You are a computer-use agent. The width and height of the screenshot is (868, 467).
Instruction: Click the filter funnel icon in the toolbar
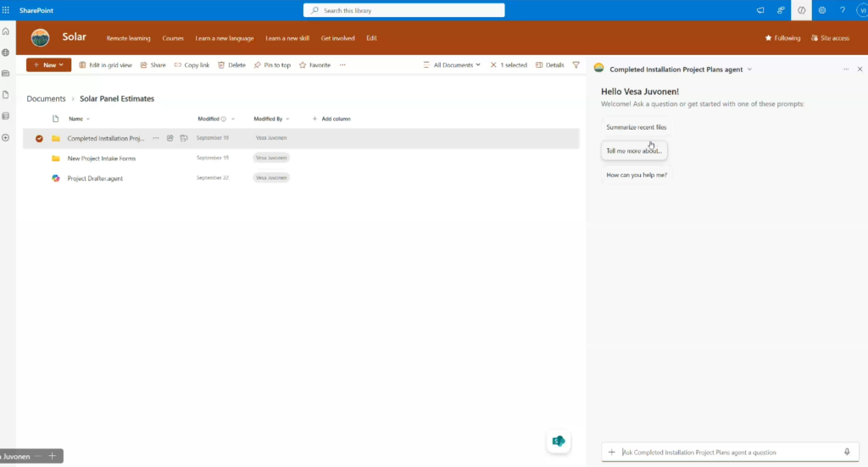(576, 65)
